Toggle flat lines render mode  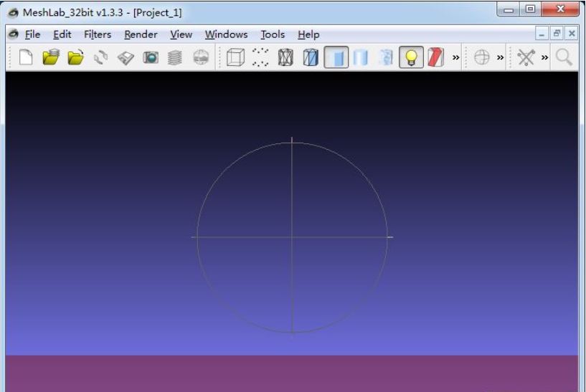(x=336, y=57)
